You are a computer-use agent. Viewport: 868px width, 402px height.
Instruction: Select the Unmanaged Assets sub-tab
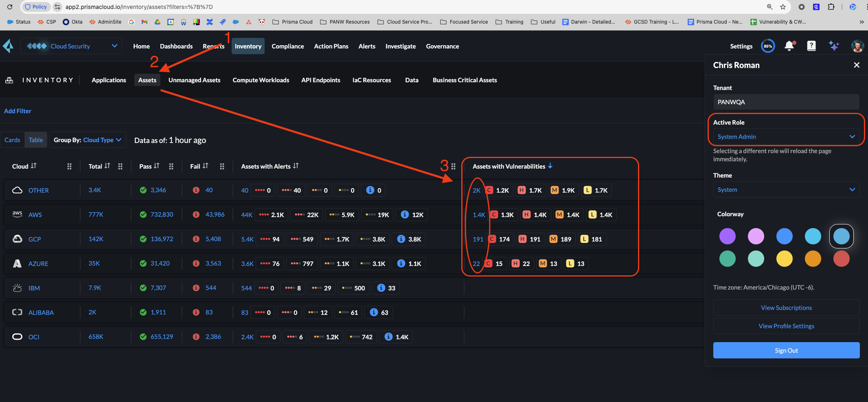point(194,80)
